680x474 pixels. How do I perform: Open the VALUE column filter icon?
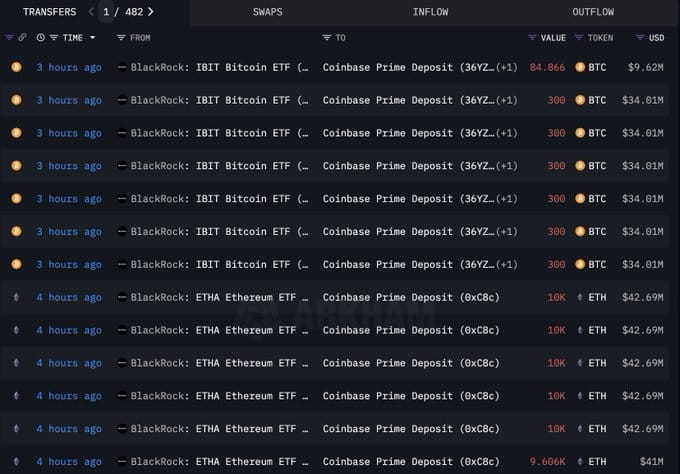532,38
